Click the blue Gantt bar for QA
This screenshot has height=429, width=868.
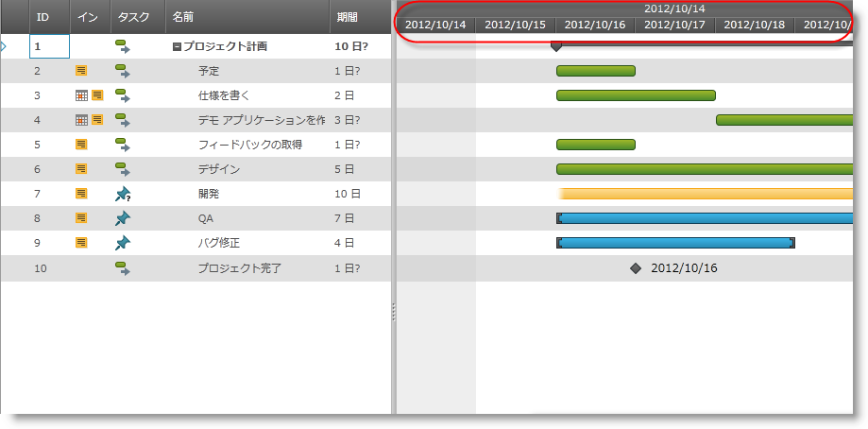[705, 218]
